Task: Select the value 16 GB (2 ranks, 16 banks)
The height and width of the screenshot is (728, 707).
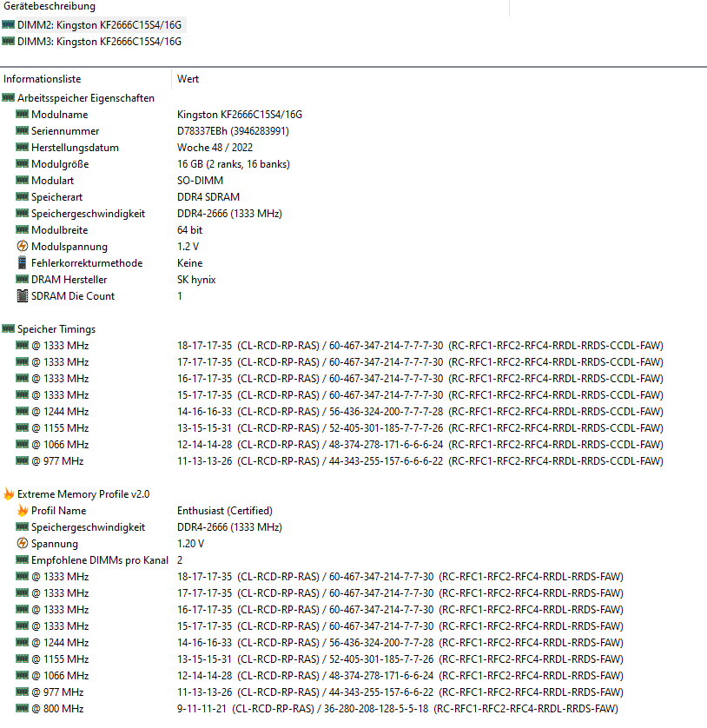Action: (x=234, y=164)
